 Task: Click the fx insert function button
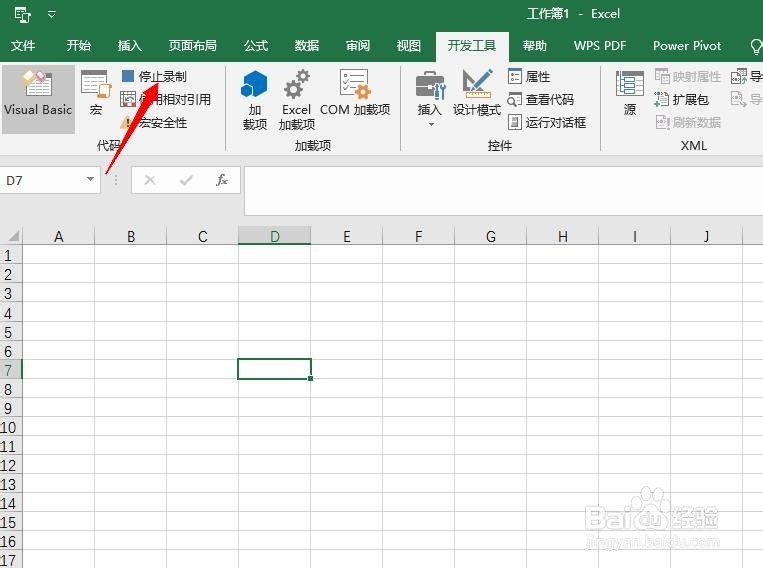click(x=222, y=181)
